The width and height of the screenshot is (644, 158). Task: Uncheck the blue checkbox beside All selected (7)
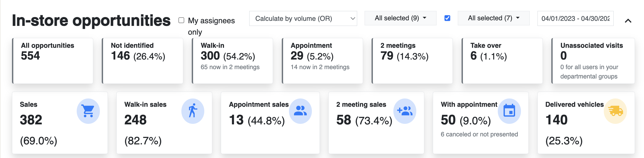click(447, 18)
